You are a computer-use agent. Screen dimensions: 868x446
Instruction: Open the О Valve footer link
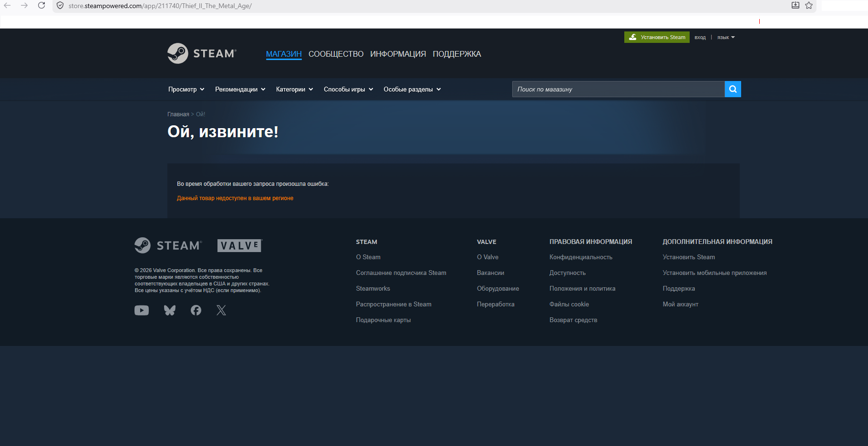point(487,257)
